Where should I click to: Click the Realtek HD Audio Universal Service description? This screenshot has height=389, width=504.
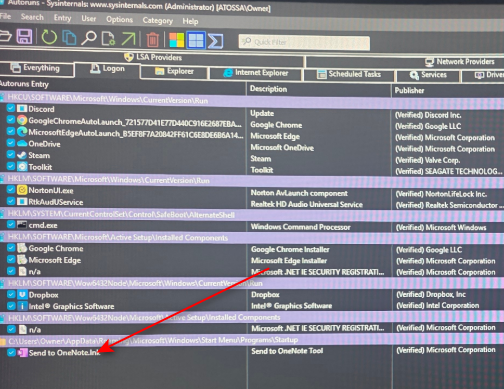[306, 204]
